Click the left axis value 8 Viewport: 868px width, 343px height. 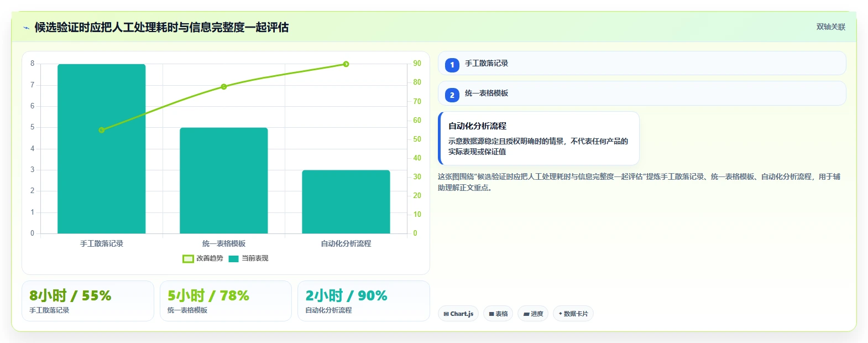[32, 64]
